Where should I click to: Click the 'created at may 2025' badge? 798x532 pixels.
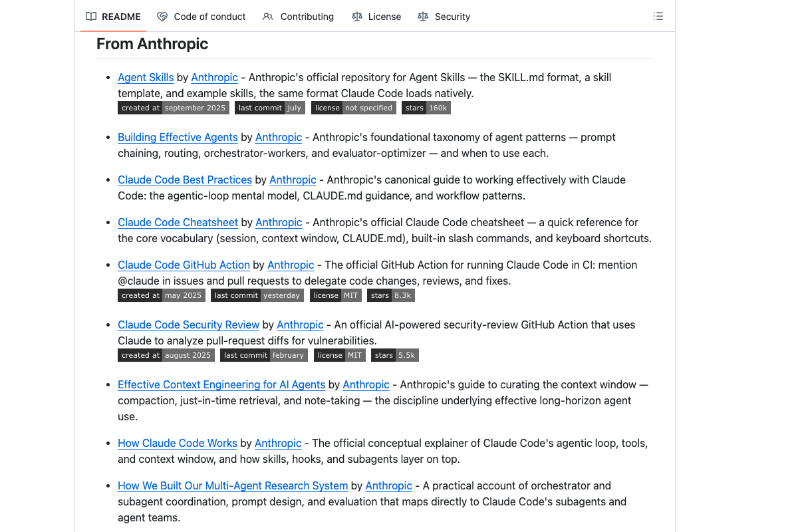162,295
